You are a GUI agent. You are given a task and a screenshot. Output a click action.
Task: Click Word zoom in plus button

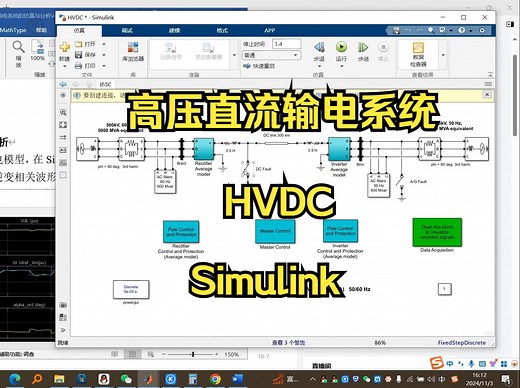coord(217,354)
